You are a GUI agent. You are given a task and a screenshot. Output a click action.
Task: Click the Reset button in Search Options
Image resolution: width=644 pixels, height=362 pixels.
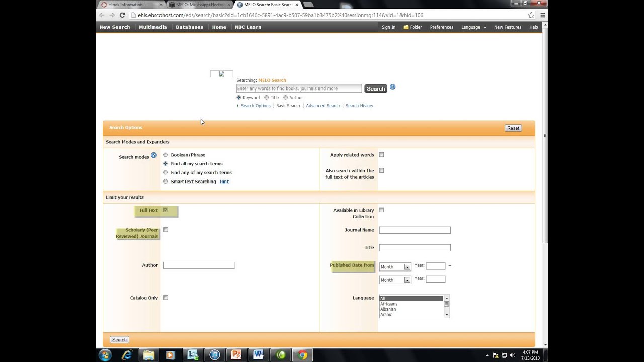click(513, 128)
